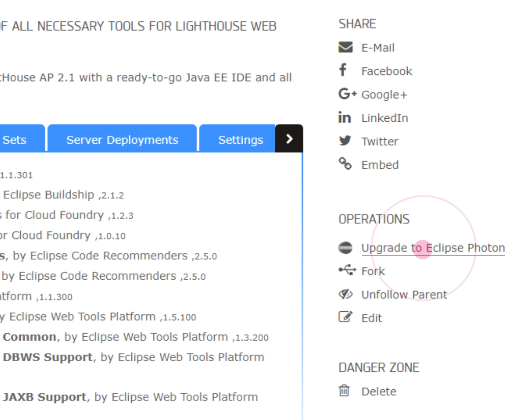Click Edit under Operations
Screen dimensions: 517x420
click(x=373, y=318)
